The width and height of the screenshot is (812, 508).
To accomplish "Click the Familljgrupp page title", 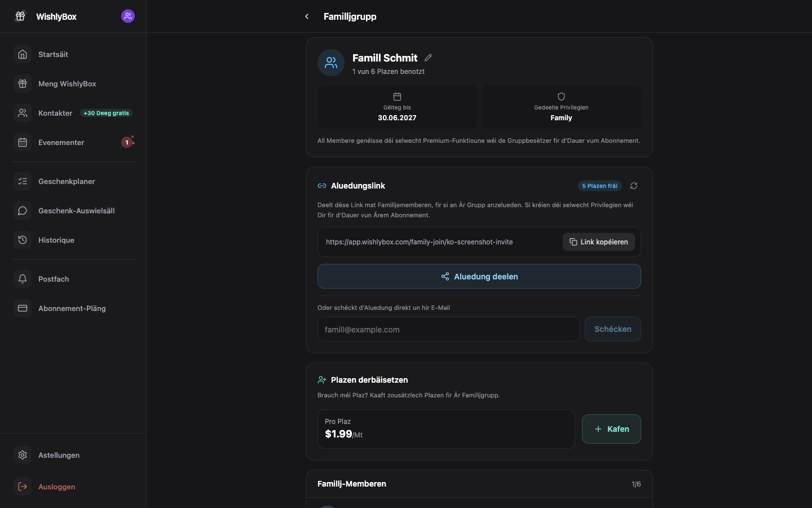I will click(x=350, y=16).
